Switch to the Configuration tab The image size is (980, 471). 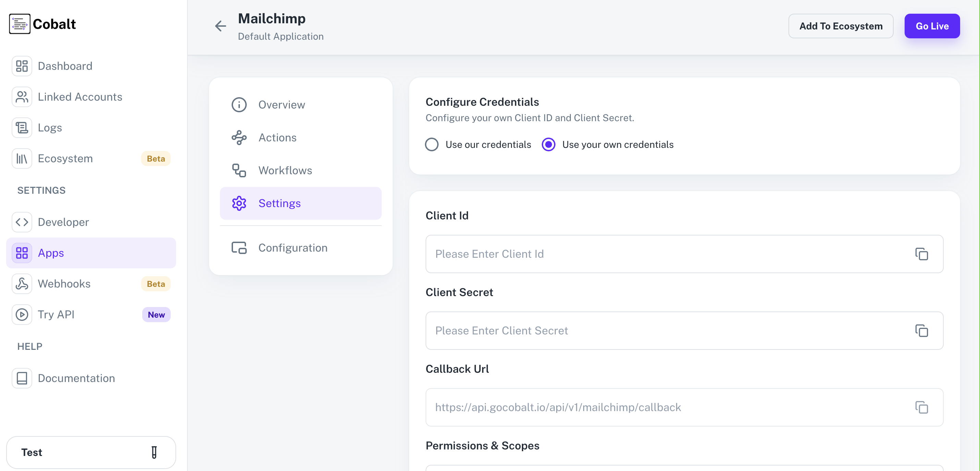coord(293,247)
